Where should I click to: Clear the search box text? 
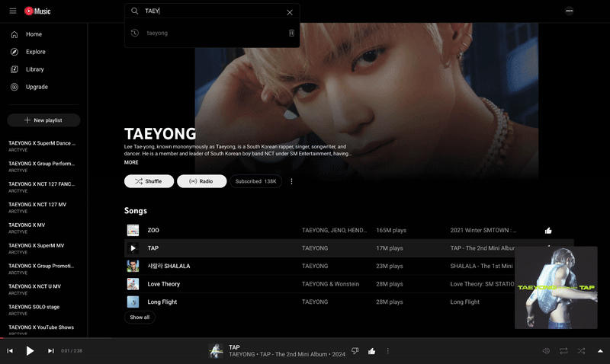(x=289, y=12)
